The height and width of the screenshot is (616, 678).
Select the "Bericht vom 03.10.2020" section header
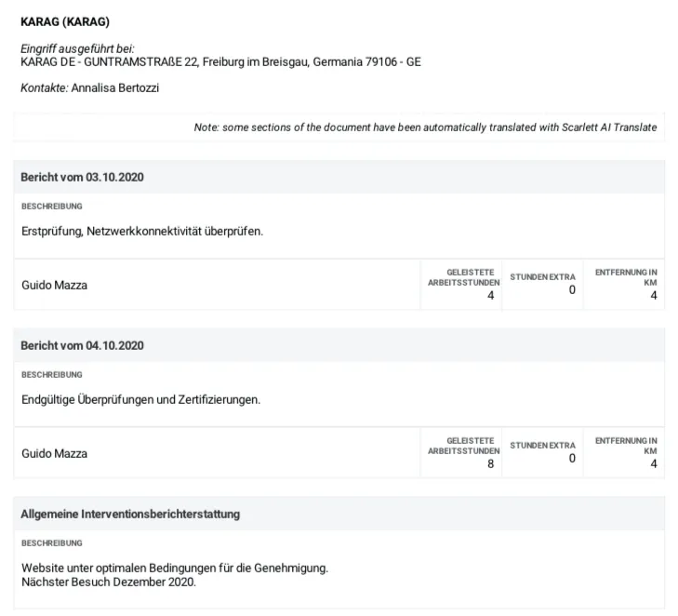click(x=82, y=177)
